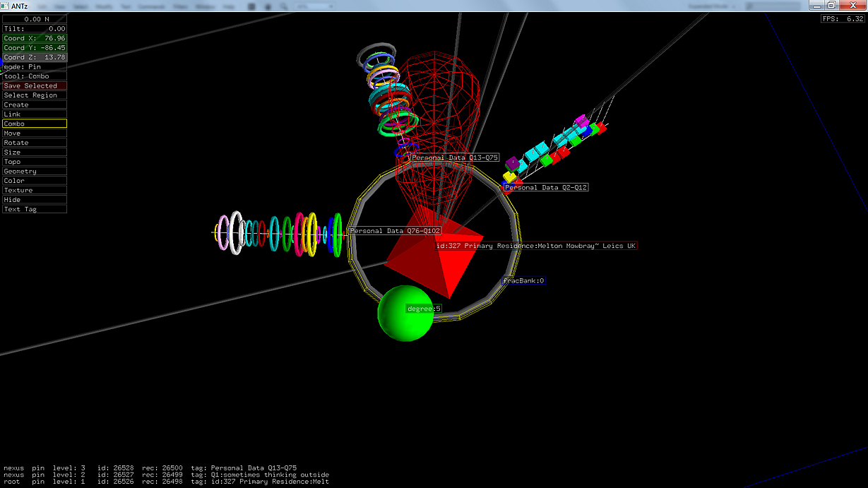Open the Create tool option
This screenshot has width=868, height=488.
click(35, 105)
